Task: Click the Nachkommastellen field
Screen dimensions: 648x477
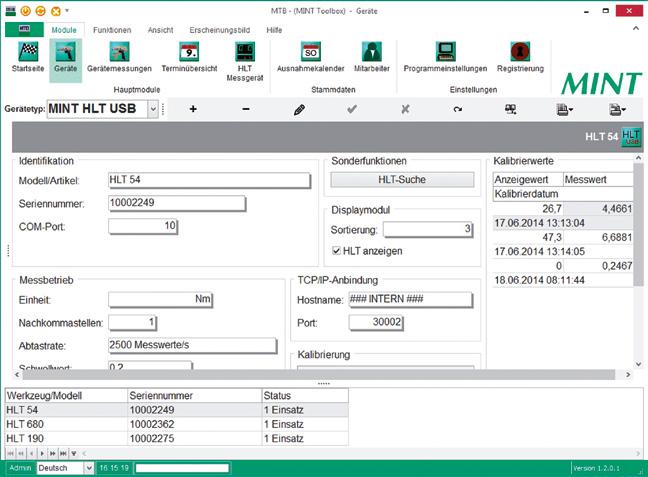Action: [133, 322]
